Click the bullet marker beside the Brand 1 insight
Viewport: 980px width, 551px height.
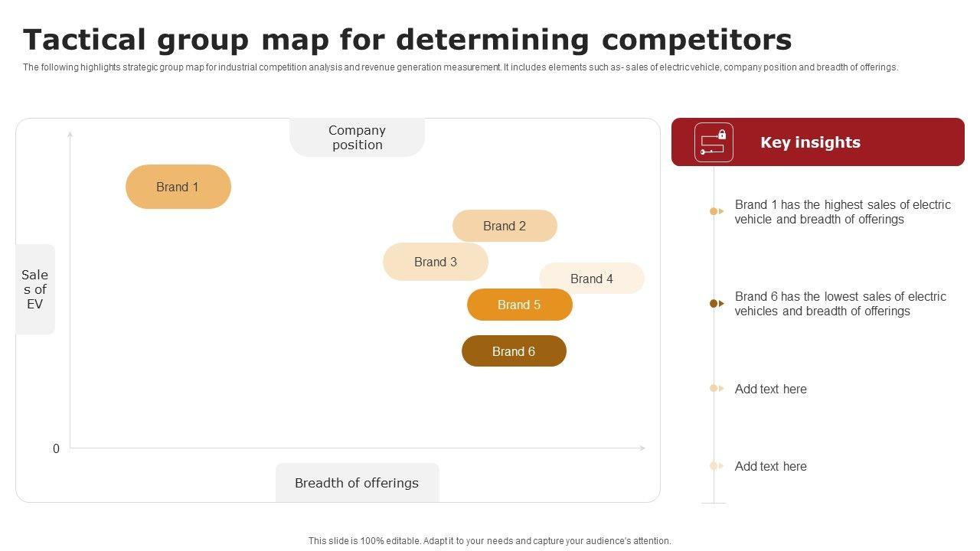[717, 211]
